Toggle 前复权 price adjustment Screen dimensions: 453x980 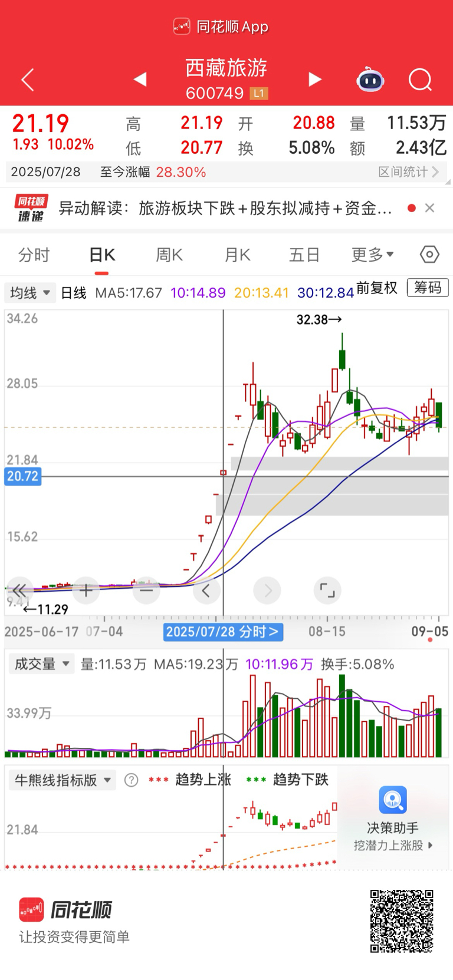coord(377,288)
